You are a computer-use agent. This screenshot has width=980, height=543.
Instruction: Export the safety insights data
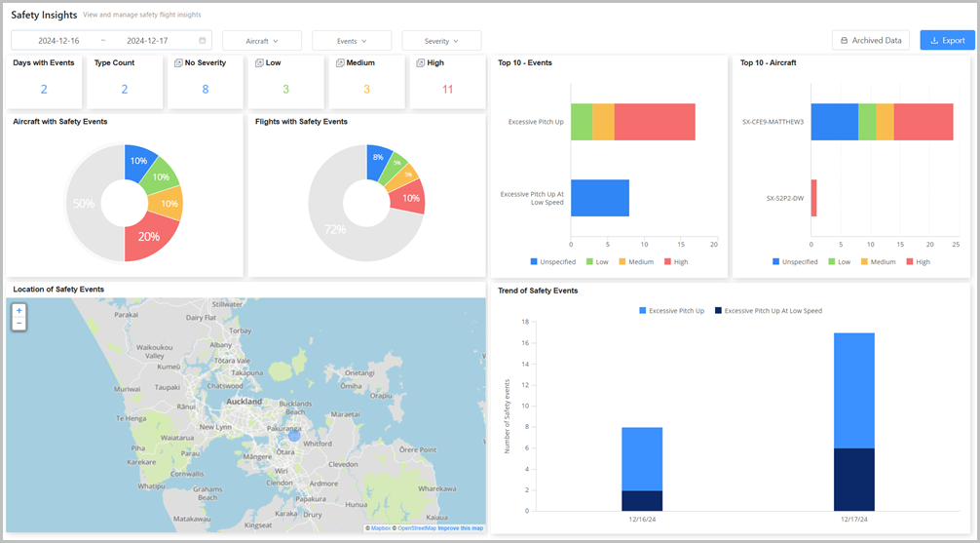(947, 40)
